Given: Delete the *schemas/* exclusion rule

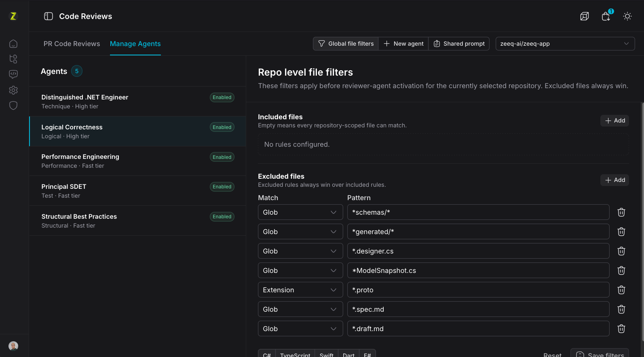Looking at the screenshot, I should [621, 212].
